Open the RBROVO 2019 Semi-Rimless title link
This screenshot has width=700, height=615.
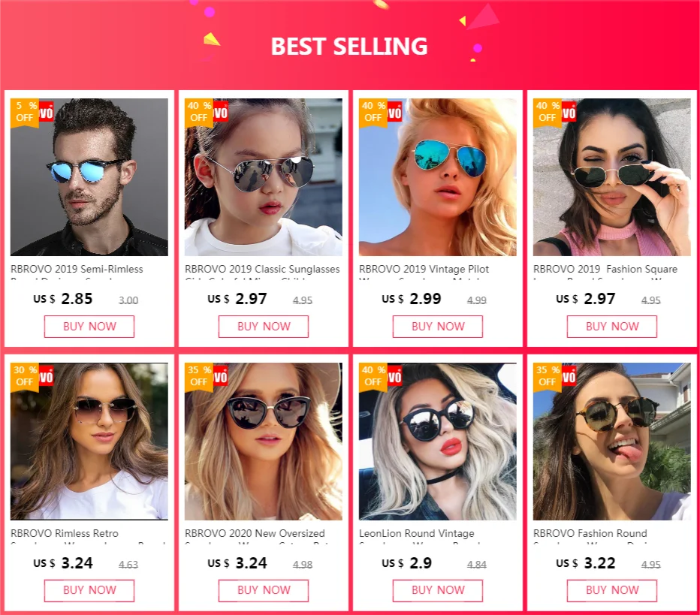tap(77, 269)
